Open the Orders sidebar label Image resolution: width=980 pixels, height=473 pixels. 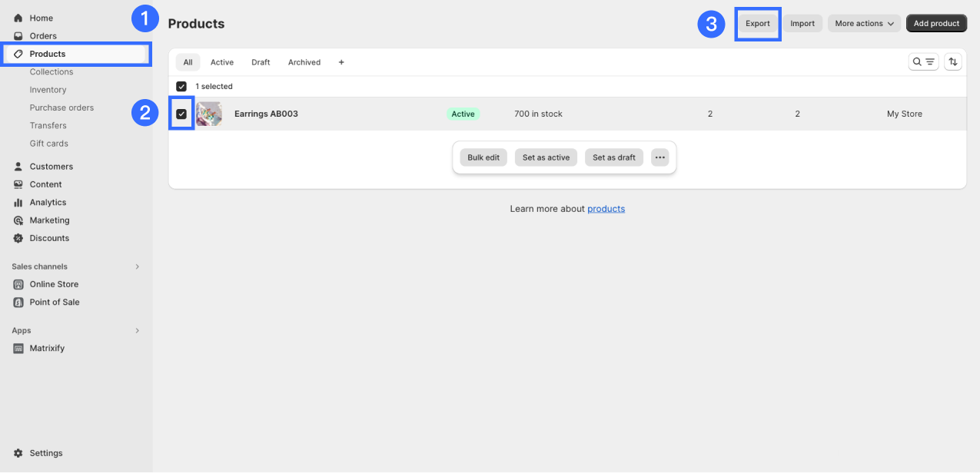pos(43,36)
